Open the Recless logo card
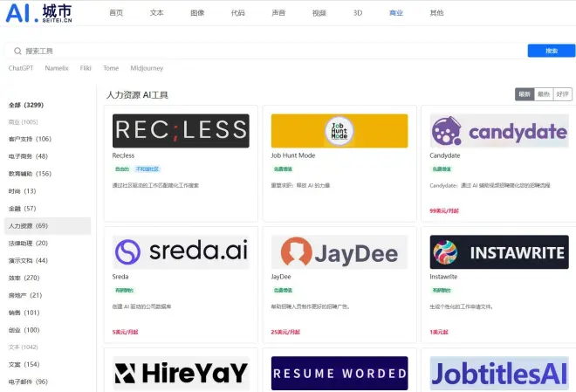This screenshot has width=576, height=392. click(x=181, y=130)
